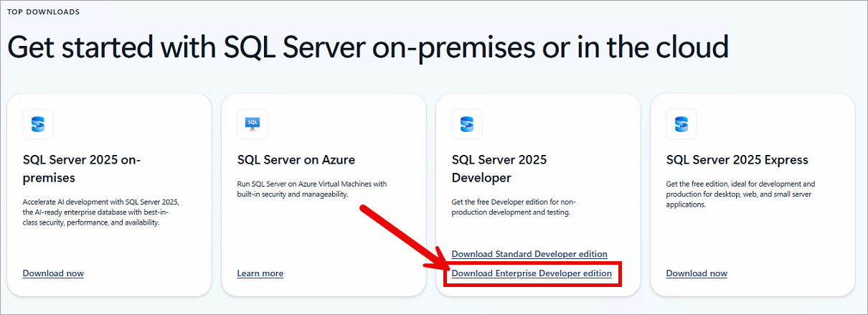Select the SQL Server 2025 Developer heading
868x315 pixels.
(499, 169)
